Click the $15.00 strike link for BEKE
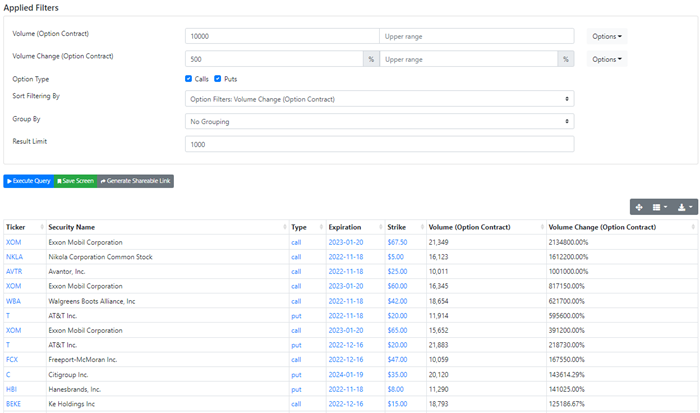This screenshot has height=413, width=700. pos(397,404)
